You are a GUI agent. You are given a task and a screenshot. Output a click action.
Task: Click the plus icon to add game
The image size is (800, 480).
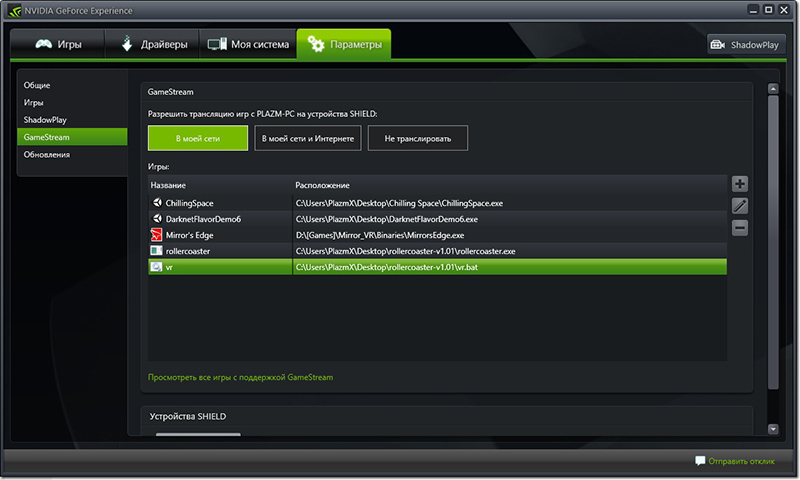(740, 184)
